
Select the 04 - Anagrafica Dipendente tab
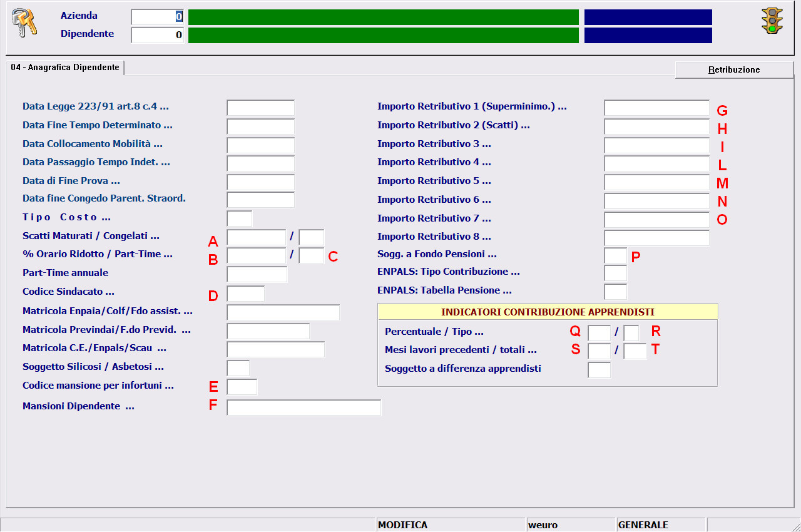click(x=65, y=68)
